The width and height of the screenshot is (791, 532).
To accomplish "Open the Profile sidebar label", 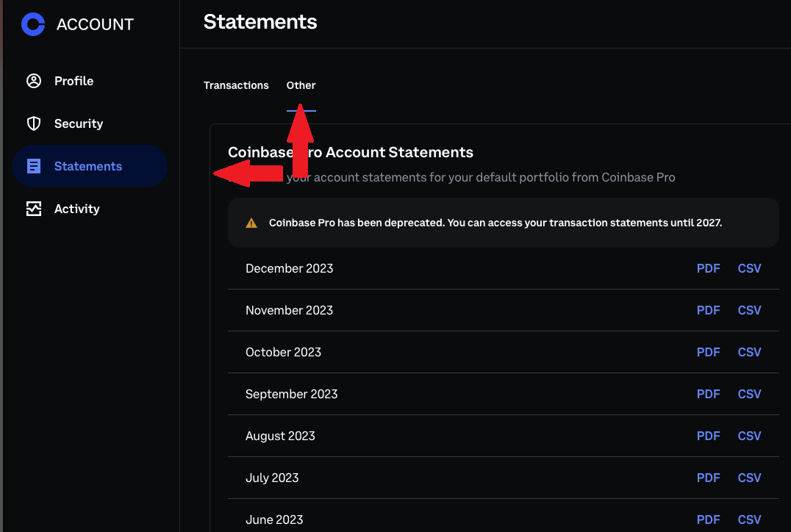I will point(74,81).
